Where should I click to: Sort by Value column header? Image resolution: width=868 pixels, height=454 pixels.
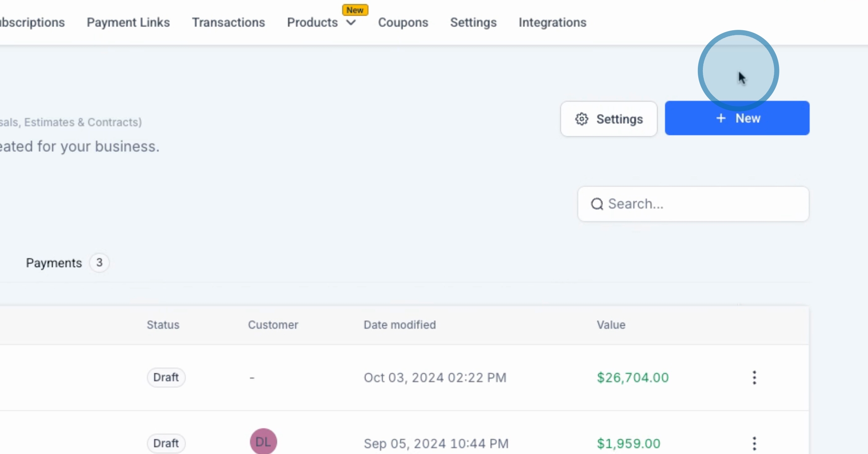(611, 325)
